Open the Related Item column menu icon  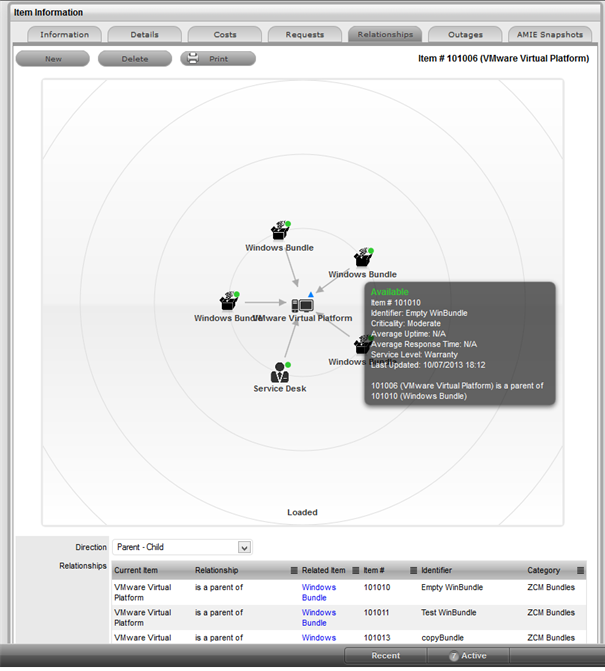point(356,570)
